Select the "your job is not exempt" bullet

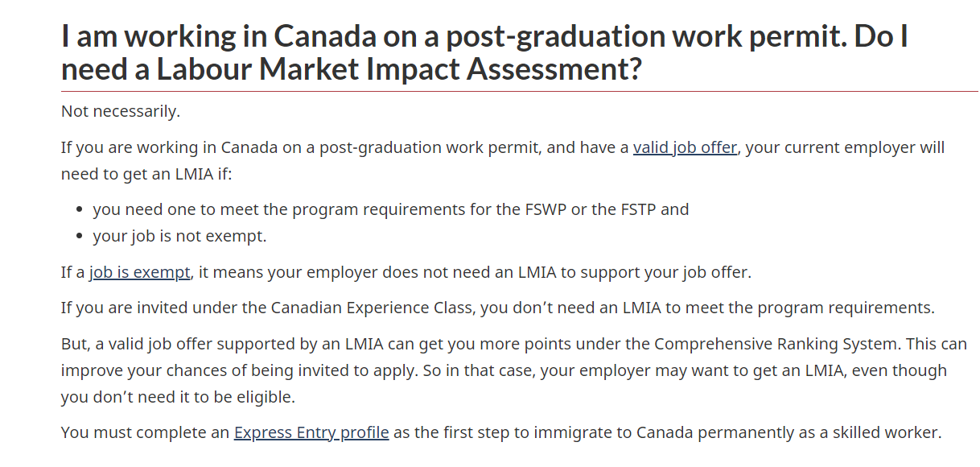click(179, 237)
